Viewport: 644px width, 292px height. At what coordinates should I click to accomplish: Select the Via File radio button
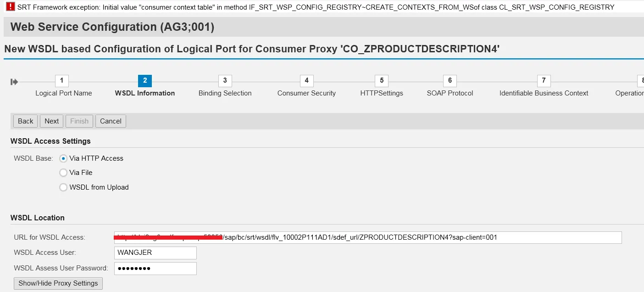(63, 173)
